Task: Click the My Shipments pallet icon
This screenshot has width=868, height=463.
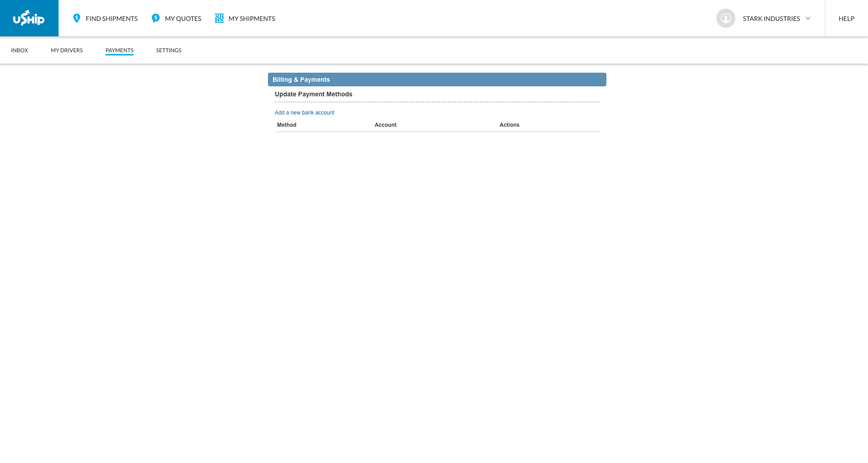Action: point(219,18)
